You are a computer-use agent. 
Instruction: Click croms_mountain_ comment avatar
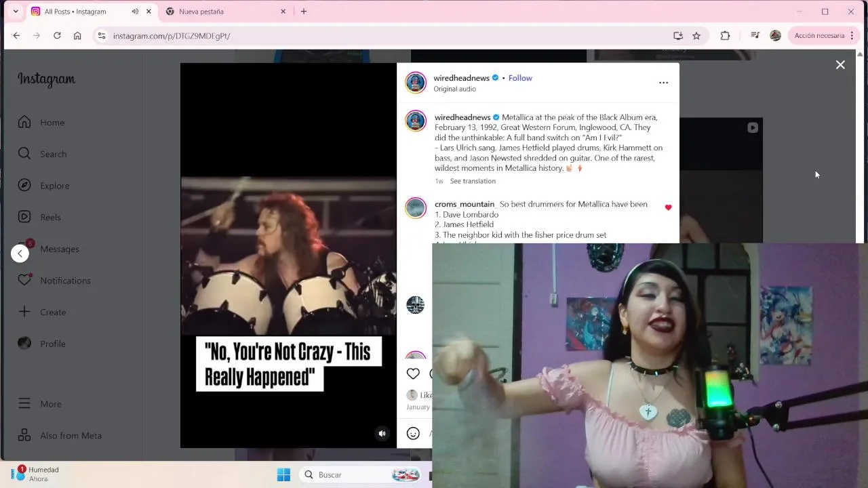(x=415, y=208)
